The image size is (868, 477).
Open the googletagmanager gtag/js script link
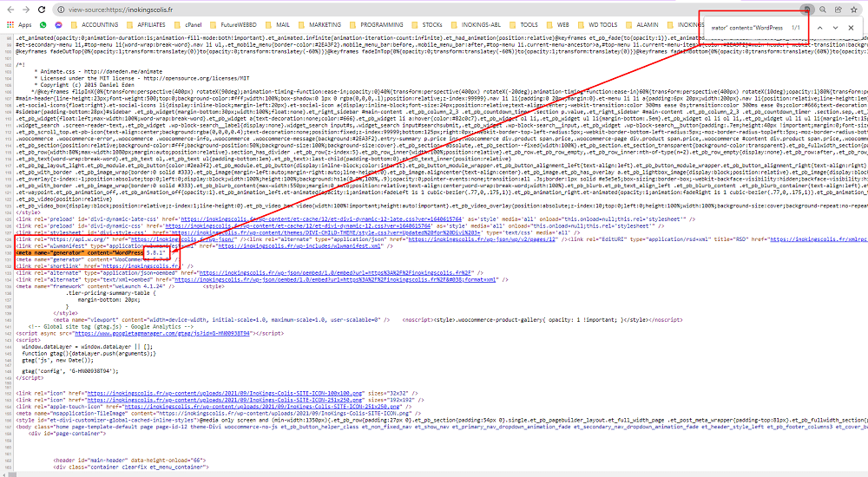click(x=163, y=334)
